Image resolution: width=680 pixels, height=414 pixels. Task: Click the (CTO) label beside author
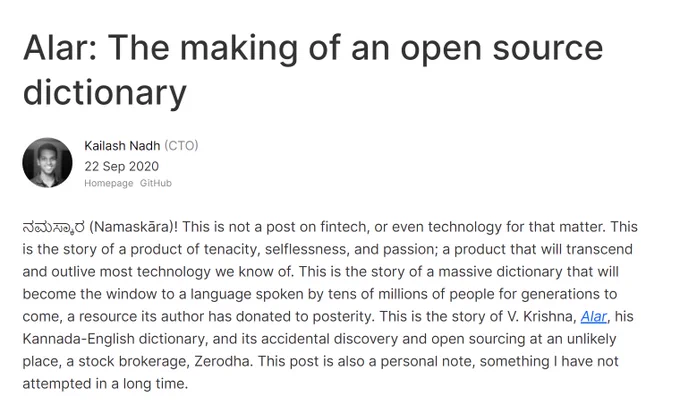[181, 146]
